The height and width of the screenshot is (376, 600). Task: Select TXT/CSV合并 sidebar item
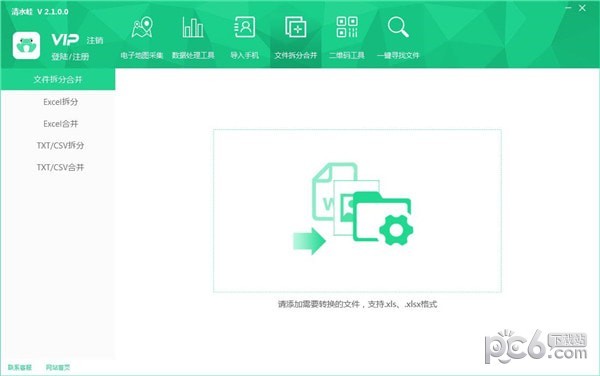[x=60, y=167]
